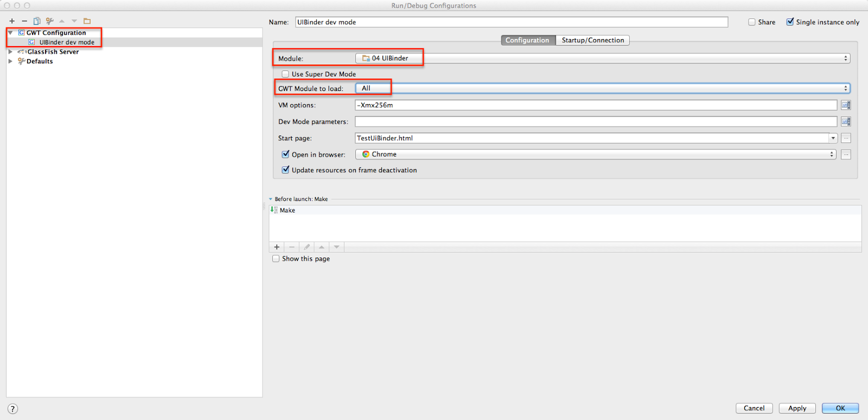
Task: Click the TestUiBinder.html start page text
Action: (x=385, y=138)
